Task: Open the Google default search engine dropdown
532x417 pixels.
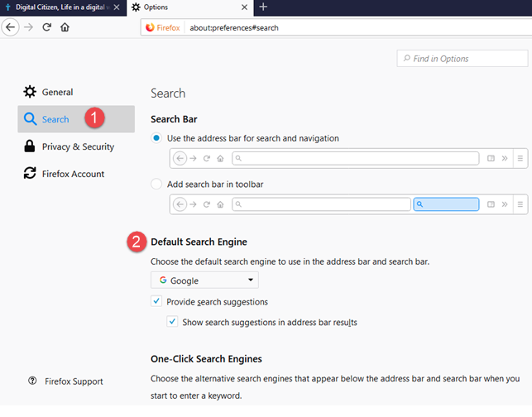Action: [x=204, y=280]
